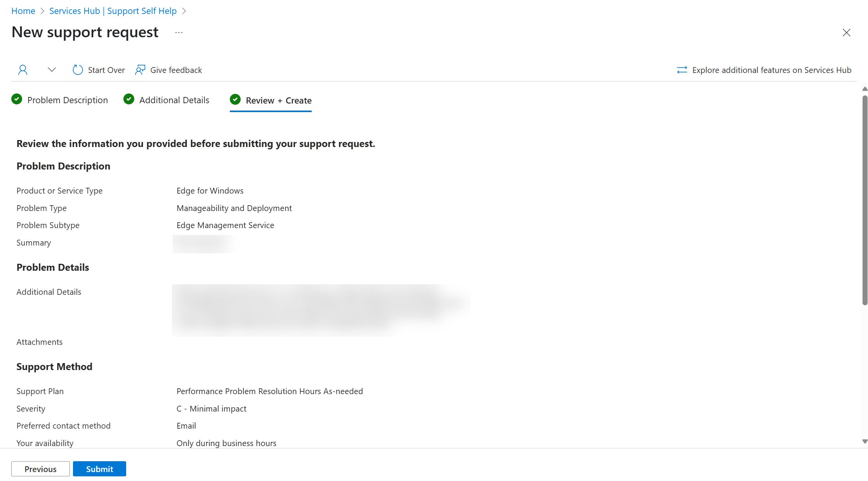
Task: Click the user profile icon at top left
Action: (x=23, y=69)
